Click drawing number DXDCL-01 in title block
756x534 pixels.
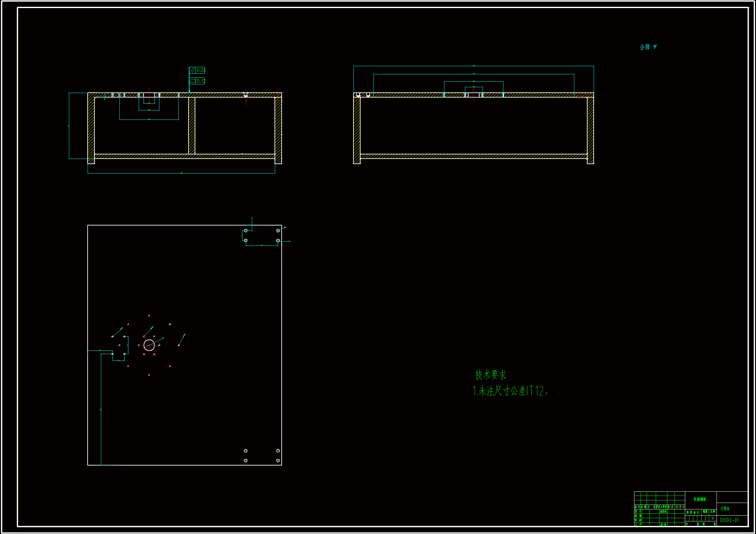click(729, 520)
